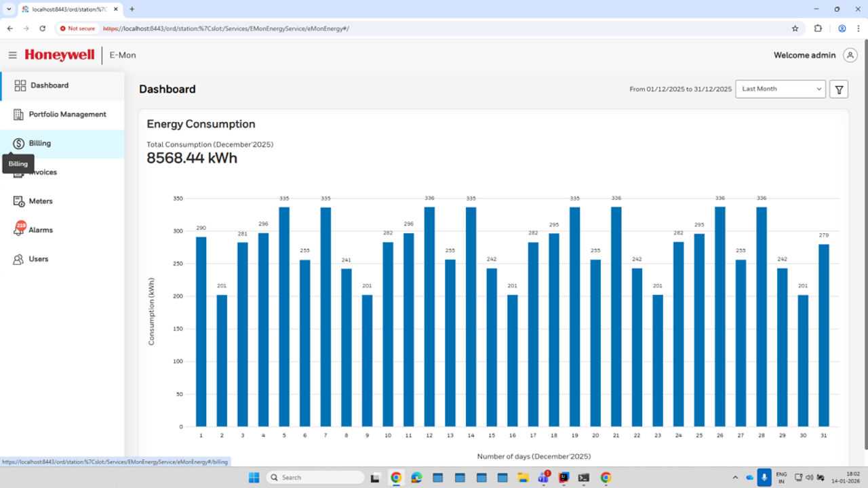Open the Windows Start menu
Image resolution: width=868 pixels, height=488 pixels.
pyautogui.click(x=254, y=477)
